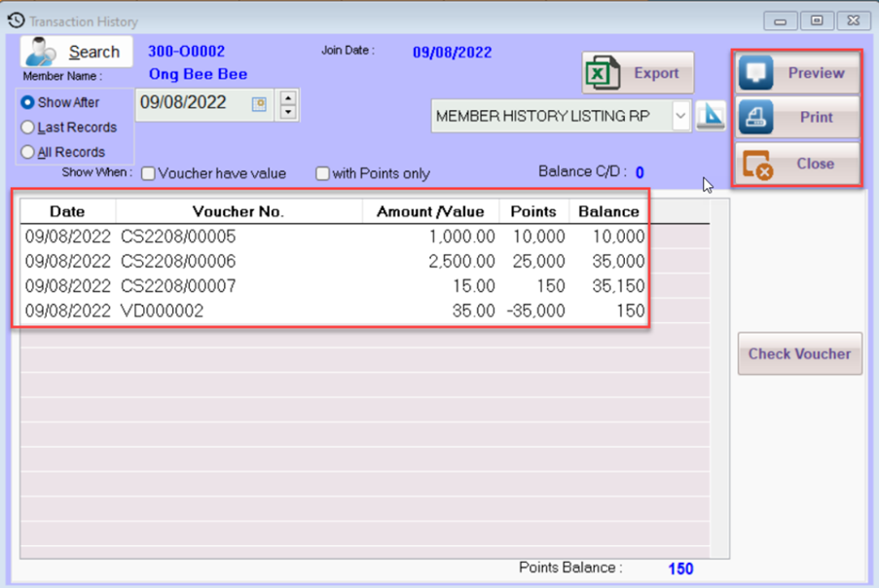
Task: Click the Preview report button
Action: [x=798, y=73]
